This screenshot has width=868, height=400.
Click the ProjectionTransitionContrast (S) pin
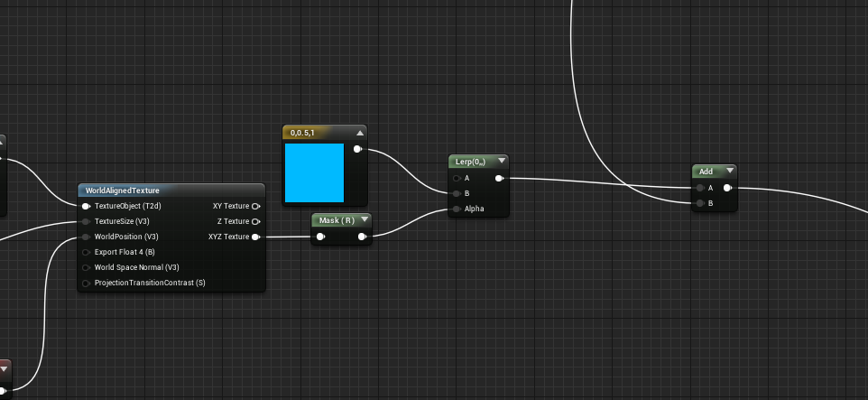coord(86,284)
